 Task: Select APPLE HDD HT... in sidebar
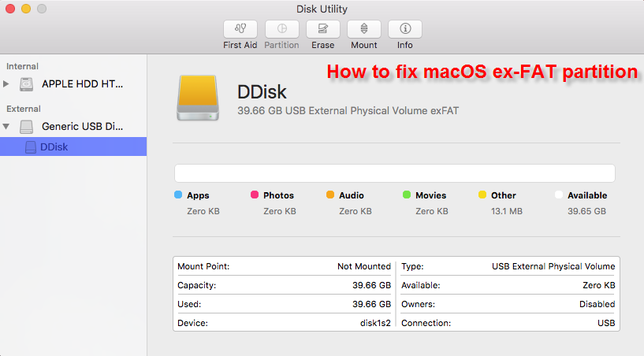(x=82, y=84)
